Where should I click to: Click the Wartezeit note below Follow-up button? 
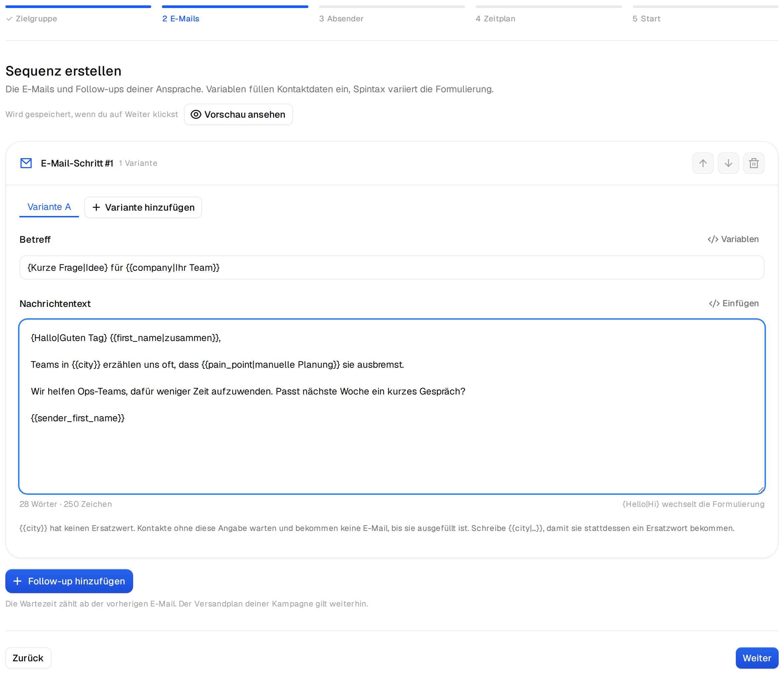187,604
